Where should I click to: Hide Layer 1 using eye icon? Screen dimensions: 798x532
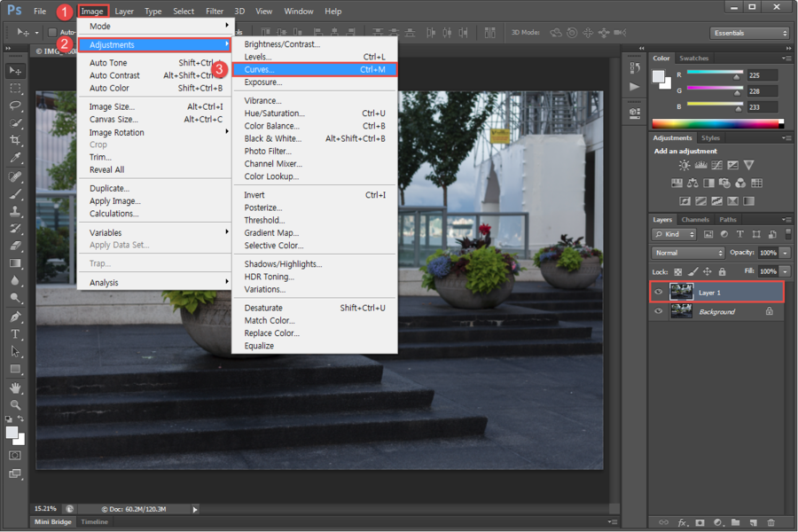click(x=659, y=292)
